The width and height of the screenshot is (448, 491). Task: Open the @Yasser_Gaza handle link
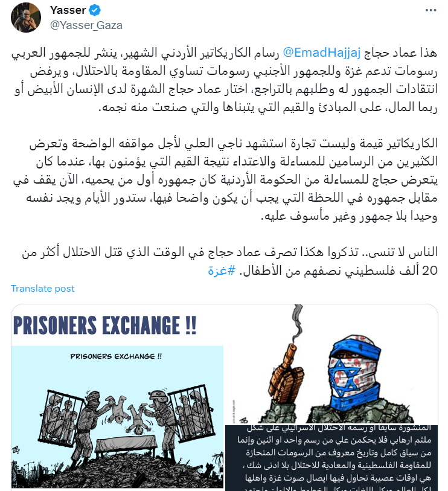(x=86, y=25)
